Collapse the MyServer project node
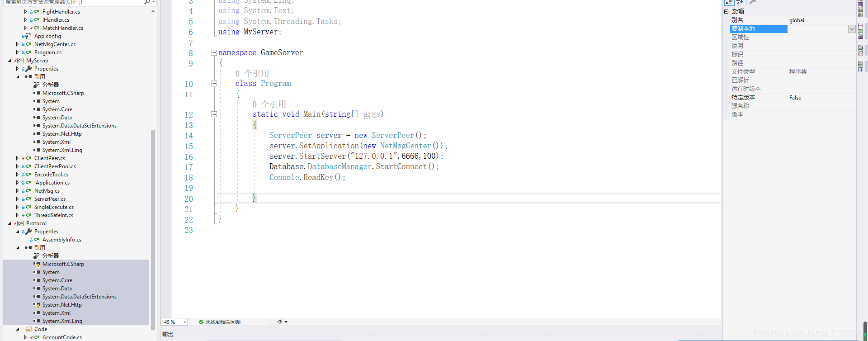 coord(9,61)
